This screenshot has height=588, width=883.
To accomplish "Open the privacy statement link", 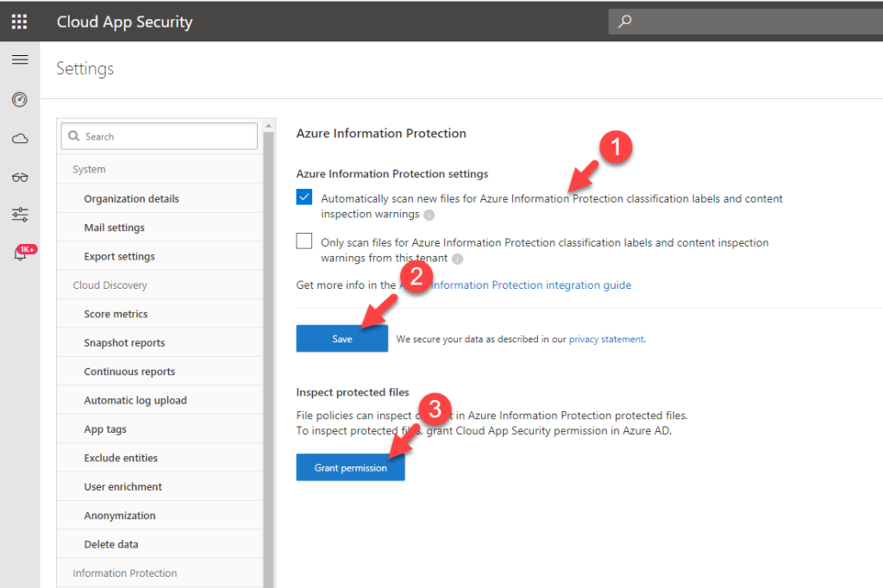I will coord(607,339).
